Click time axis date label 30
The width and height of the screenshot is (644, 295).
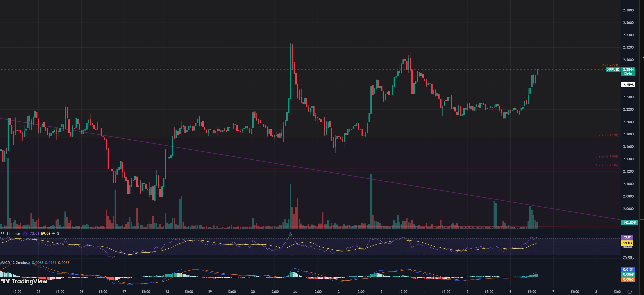253,292
